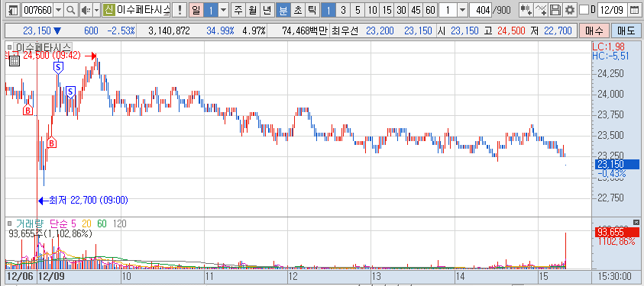Open chart settings gear icon
Screen dimensions: 644x286
pyautogui.click(x=569, y=10)
